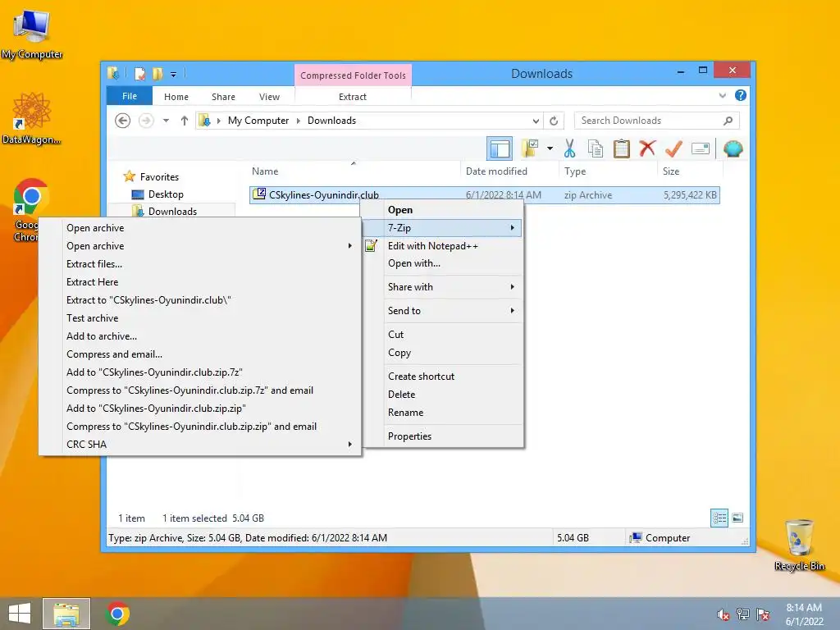Choose Delete in the context menu
The width and height of the screenshot is (840, 630).
tap(442, 395)
